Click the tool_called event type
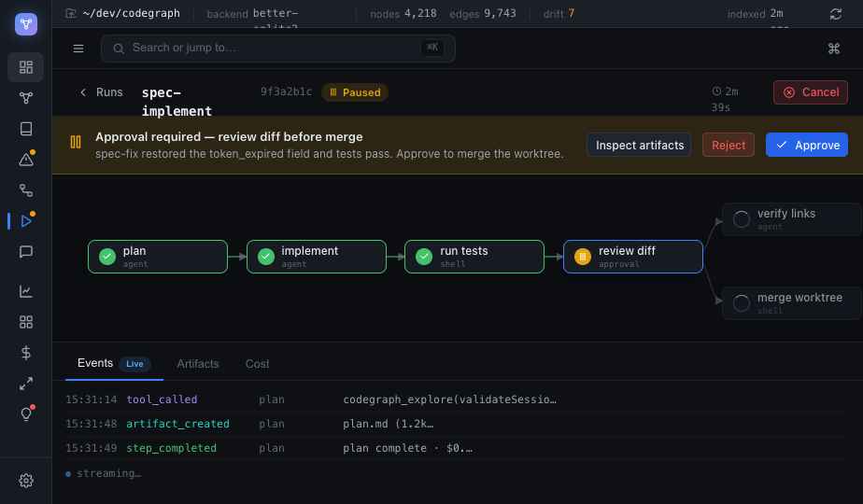 [x=162, y=399]
